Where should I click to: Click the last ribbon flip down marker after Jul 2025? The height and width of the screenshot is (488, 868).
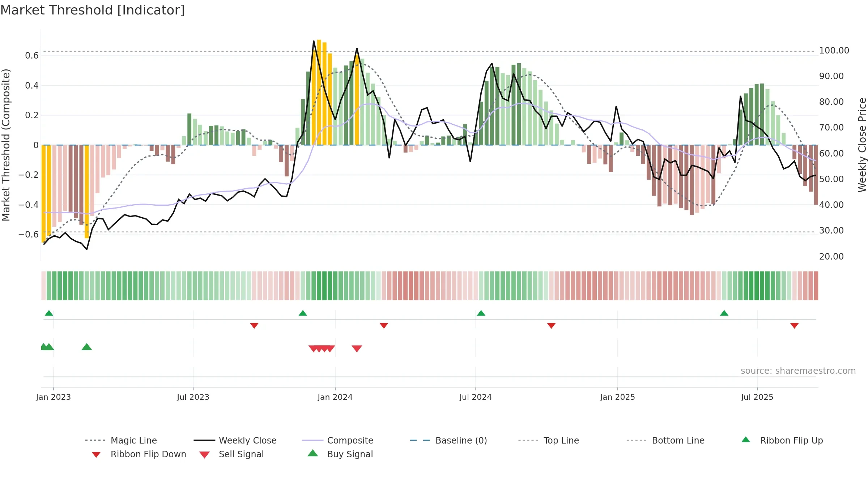click(x=795, y=326)
